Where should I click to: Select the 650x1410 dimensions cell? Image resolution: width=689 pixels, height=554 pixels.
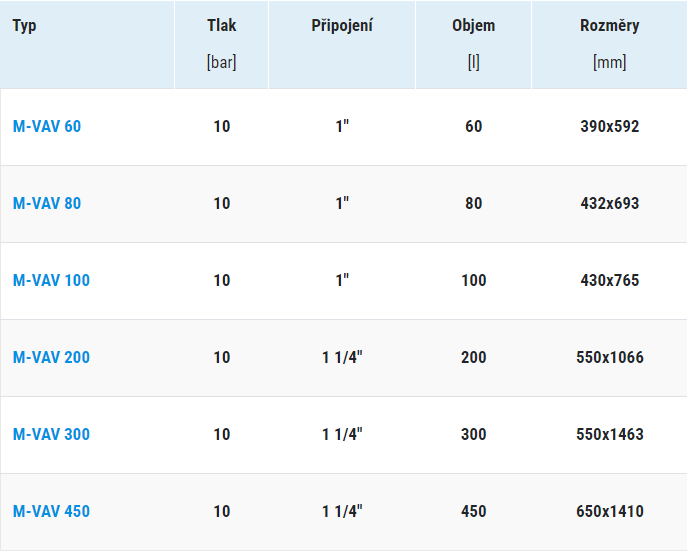click(x=609, y=512)
